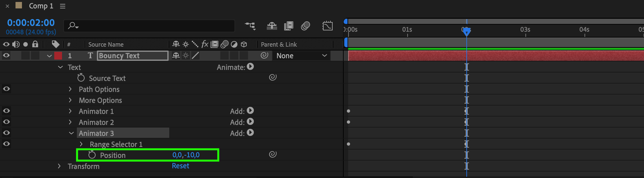644x178 pixels.
Task: Collapse the Animator 3 group
Action: pos(71,133)
